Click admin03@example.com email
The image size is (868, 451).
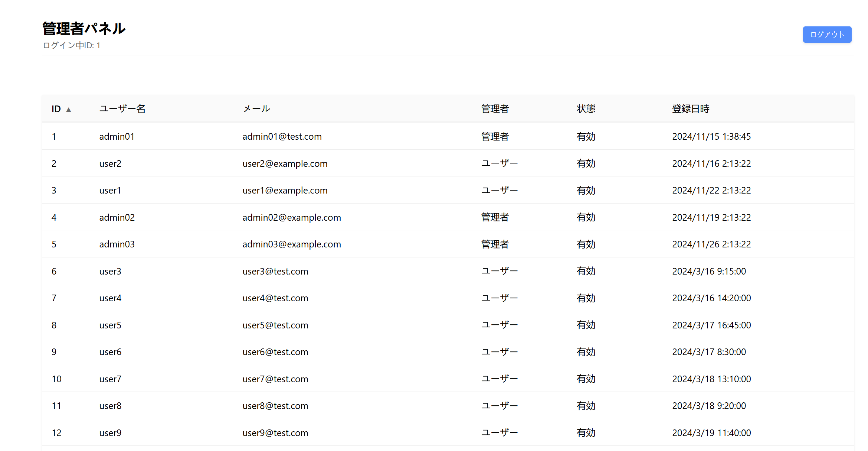291,244
